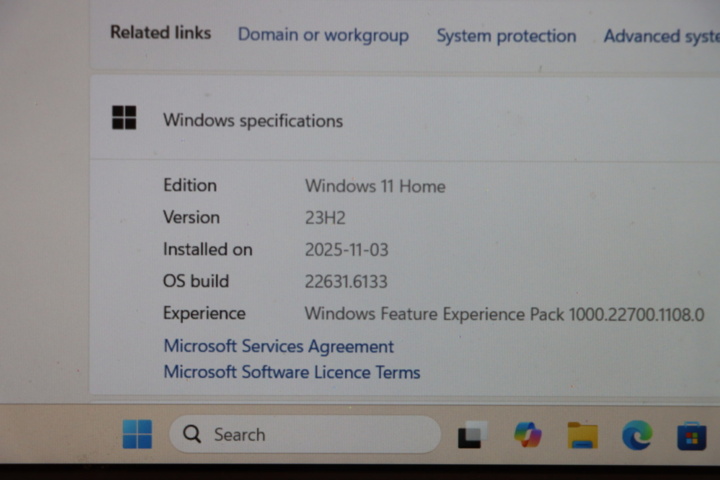This screenshot has width=720, height=480.
Task: Open the System protection link
Action: click(x=506, y=36)
